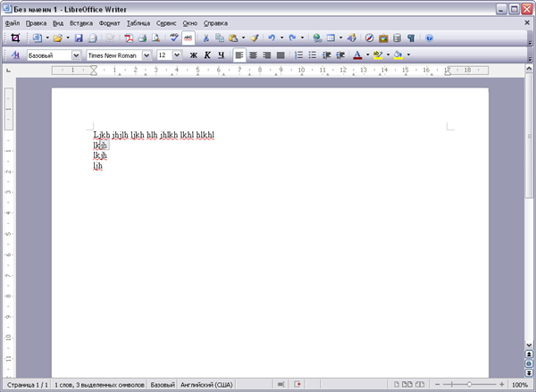Toggle nonprinting characters pilcrow icon
The image size is (536, 392).
click(x=411, y=38)
